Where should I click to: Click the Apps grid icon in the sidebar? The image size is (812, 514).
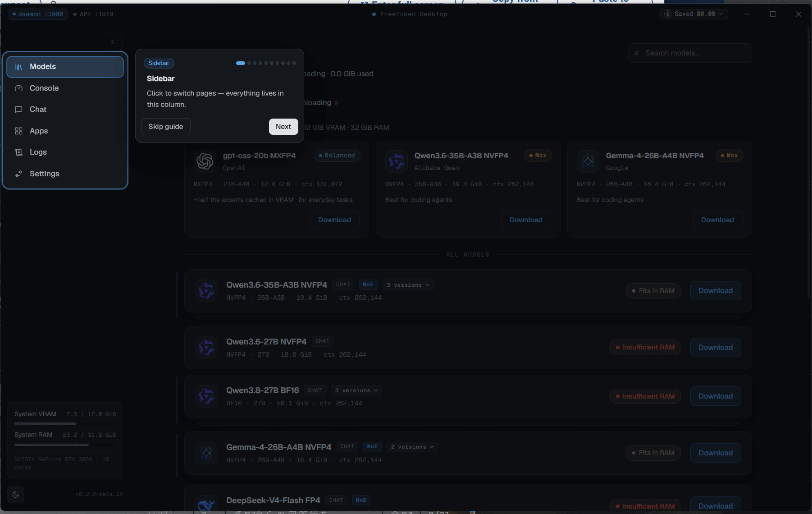[18, 131]
